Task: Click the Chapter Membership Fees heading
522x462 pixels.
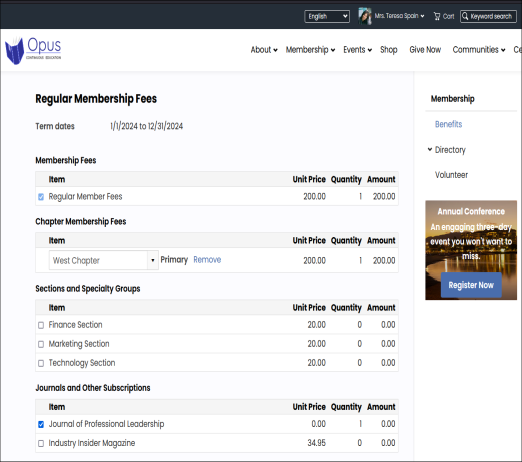Action: [81, 222]
